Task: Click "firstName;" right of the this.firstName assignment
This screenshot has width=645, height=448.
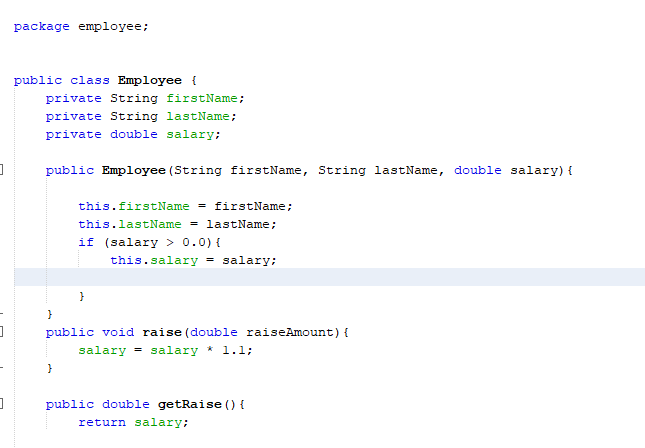Action: pyautogui.click(x=253, y=206)
